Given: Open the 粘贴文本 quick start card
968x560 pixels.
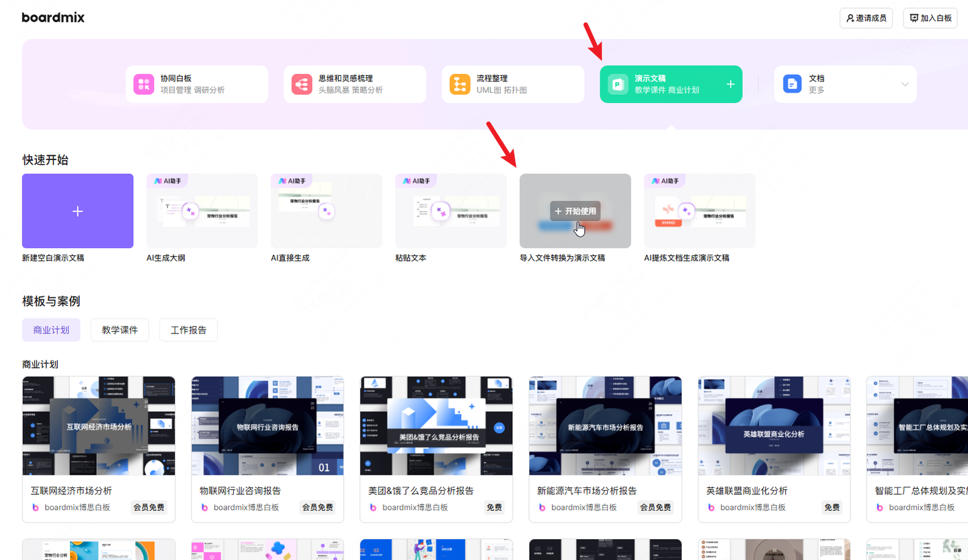Looking at the screenshot, I should [450, 210].
